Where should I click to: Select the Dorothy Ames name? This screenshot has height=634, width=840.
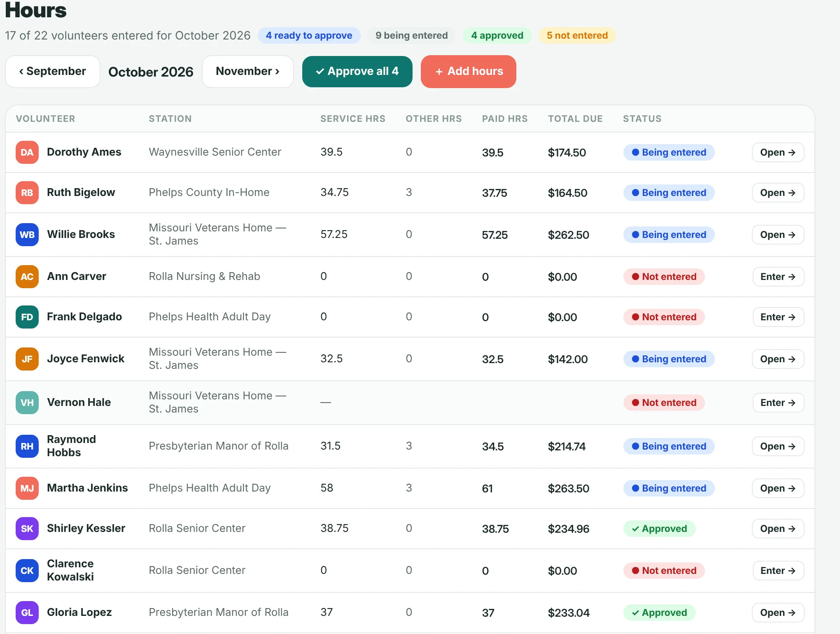pos(84,152)
